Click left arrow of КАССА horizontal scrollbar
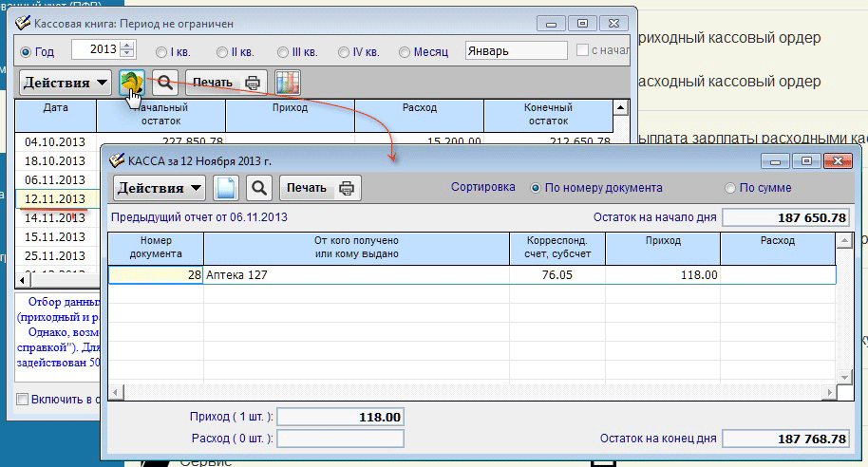The height and width of the screenshot is (467, 868). tap(116, 393)
